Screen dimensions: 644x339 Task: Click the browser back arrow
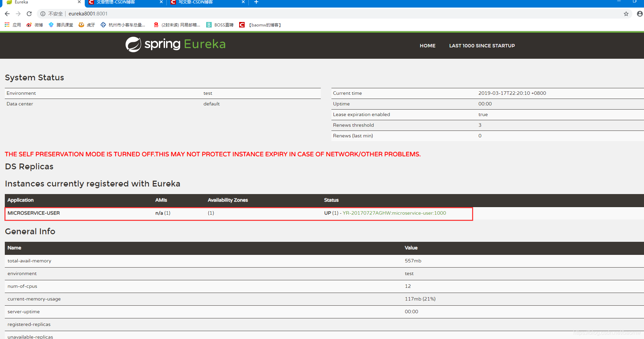(x=7, y=14)
